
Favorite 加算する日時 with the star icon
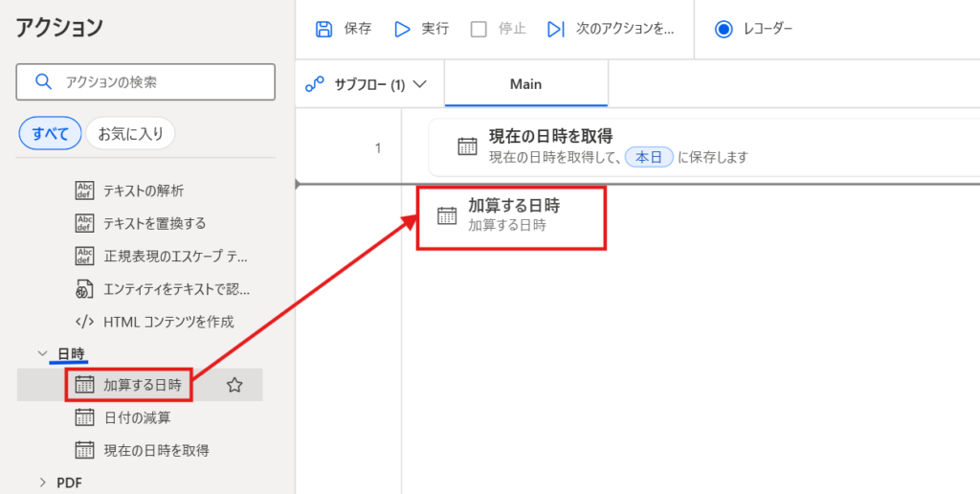(x=234, y=385)
